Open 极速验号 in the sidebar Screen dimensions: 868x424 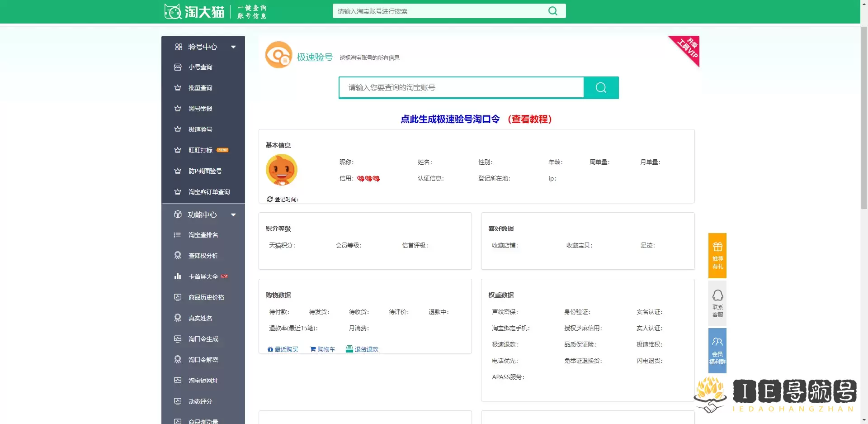click(200, 129)
